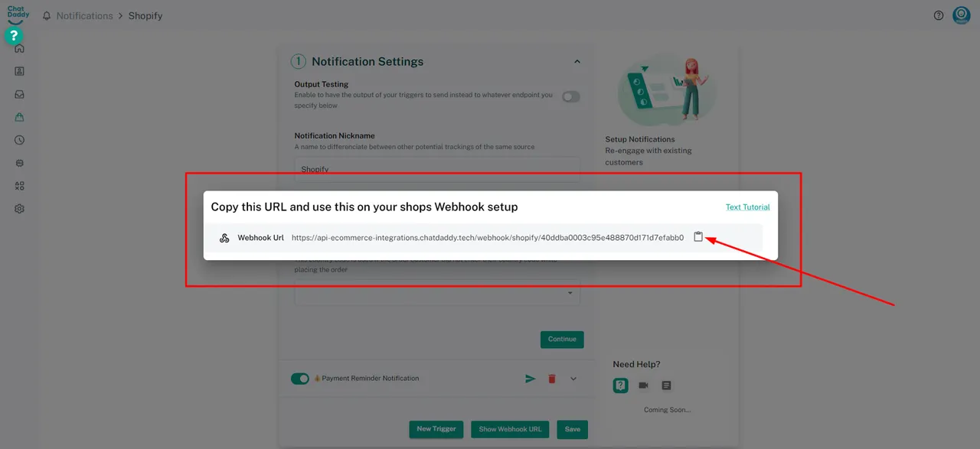Click the green help question mark bubble

[14, 35]
